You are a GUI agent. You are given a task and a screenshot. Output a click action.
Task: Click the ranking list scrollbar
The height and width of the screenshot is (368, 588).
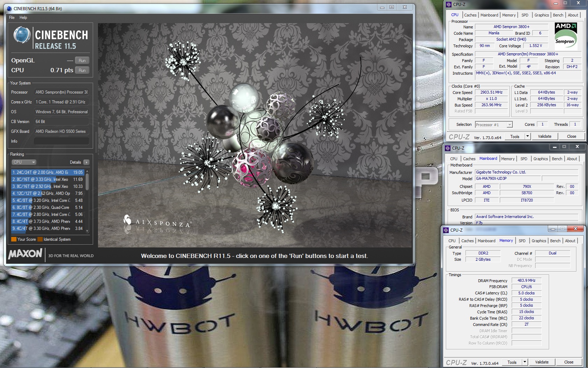[x=87, y=201]
